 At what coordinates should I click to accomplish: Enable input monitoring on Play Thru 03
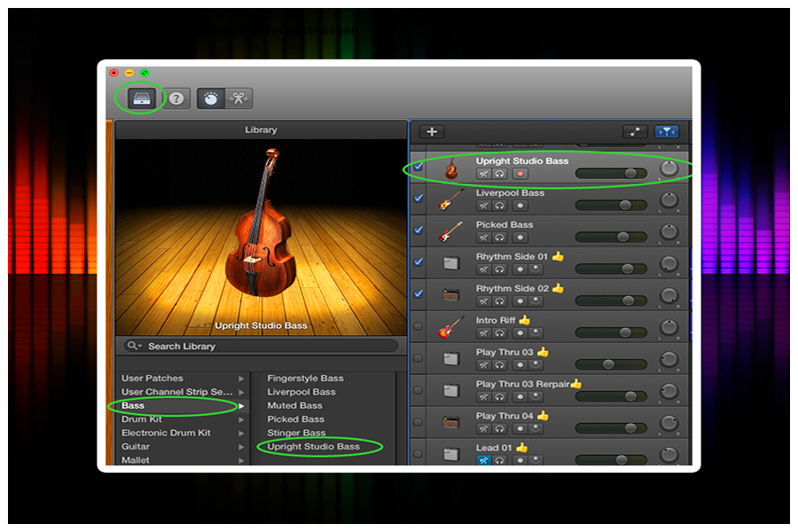[x=536, y=365]
